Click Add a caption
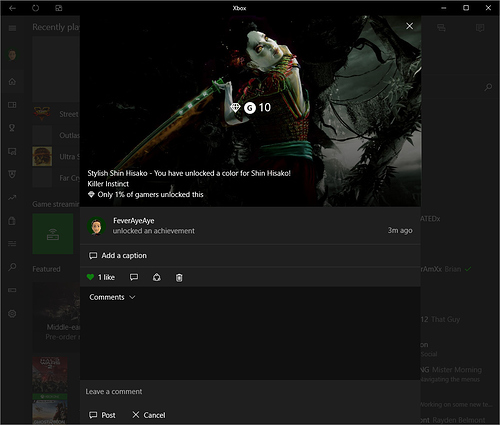Screen dimensions: 500x425 [x=118, y=256]
